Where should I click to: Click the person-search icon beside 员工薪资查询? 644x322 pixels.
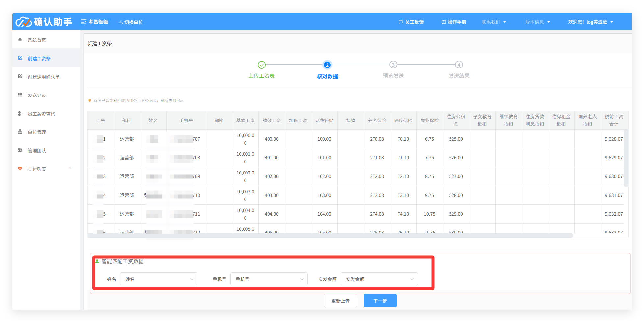coord(20,114)
